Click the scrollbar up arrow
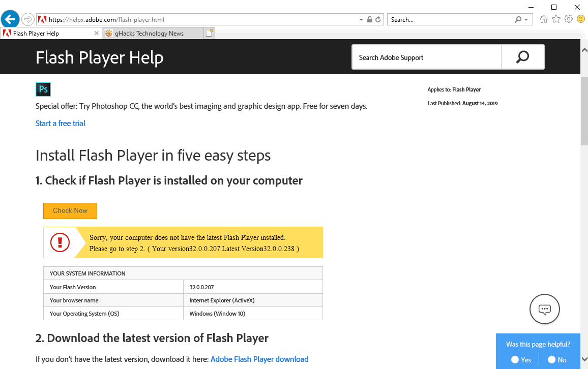Image resolution: width=588 pixels, height=369 pixels. point(584,50)
